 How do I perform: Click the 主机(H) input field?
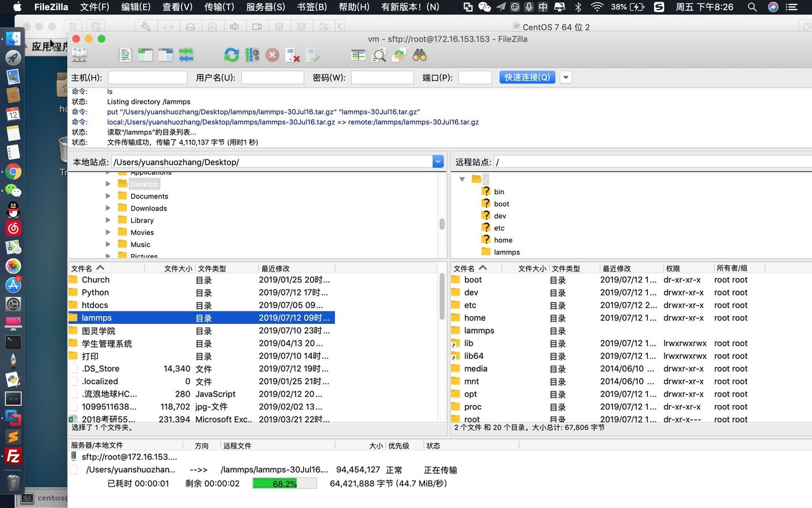click(147, 77)
